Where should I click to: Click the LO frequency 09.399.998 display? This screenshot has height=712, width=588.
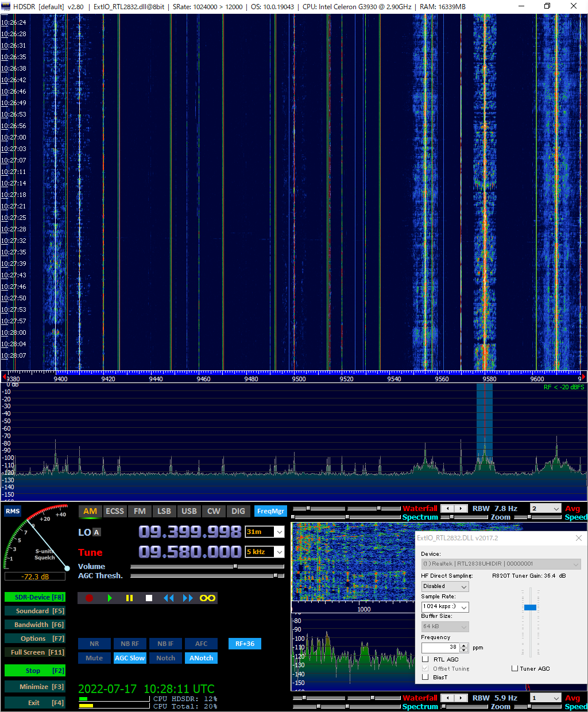tap(189, 532)
